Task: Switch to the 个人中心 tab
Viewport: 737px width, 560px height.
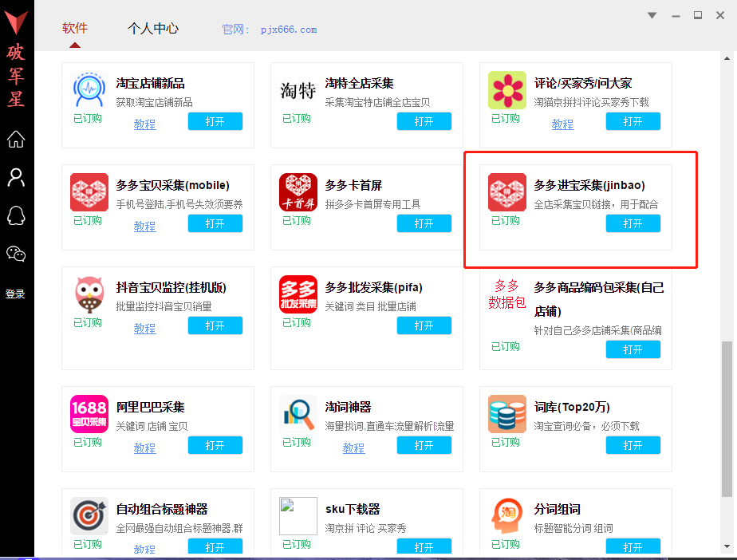Action: click(x=153, y=29)
